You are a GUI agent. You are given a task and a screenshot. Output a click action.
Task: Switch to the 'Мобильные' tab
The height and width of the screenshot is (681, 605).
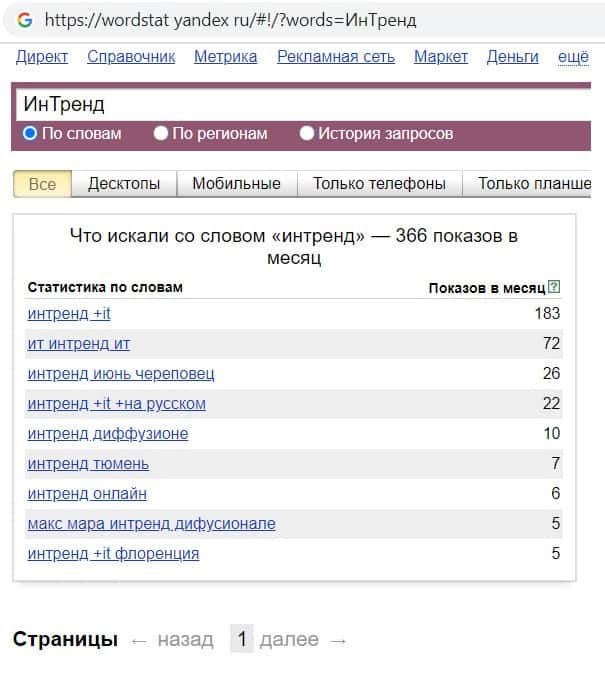click(236, 184)
